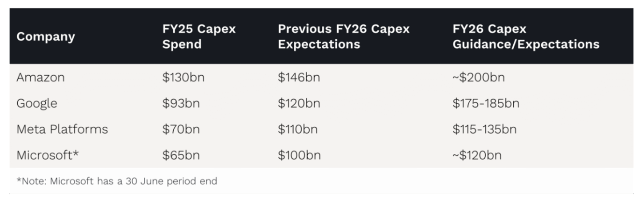This screenshot has width=644, height=202.
Task: Click the $115-135bn guidance cell
Action: 484,130
